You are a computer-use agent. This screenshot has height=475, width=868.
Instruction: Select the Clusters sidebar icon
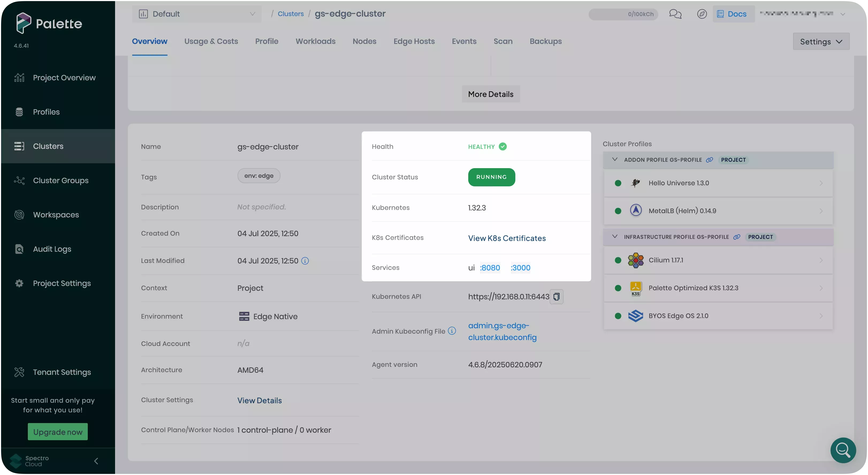click(19, 146)
